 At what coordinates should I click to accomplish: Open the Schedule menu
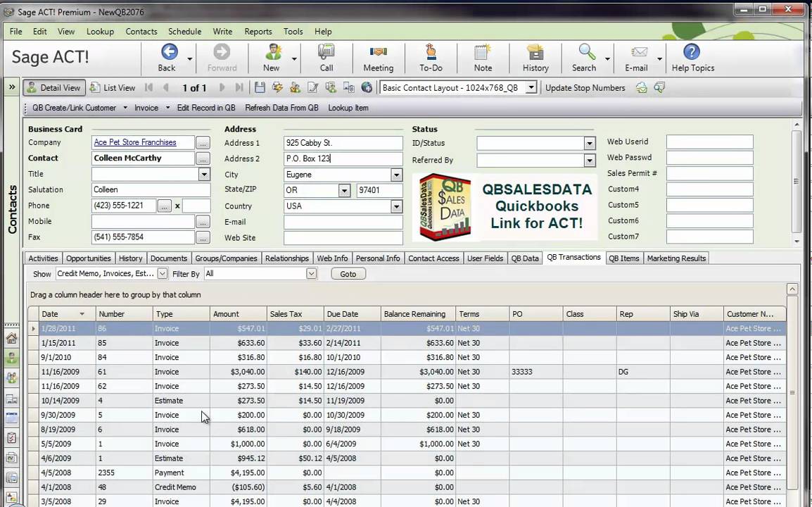(184, 32)
